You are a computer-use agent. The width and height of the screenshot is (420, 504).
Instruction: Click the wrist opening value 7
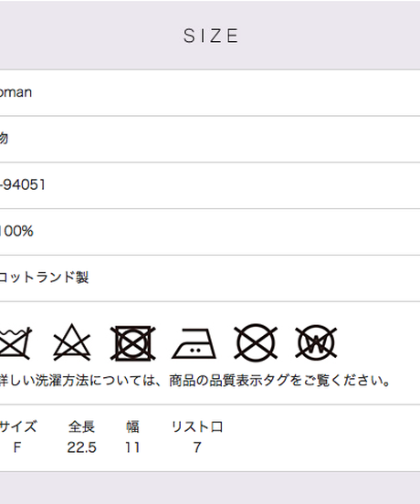pos(197,447)
